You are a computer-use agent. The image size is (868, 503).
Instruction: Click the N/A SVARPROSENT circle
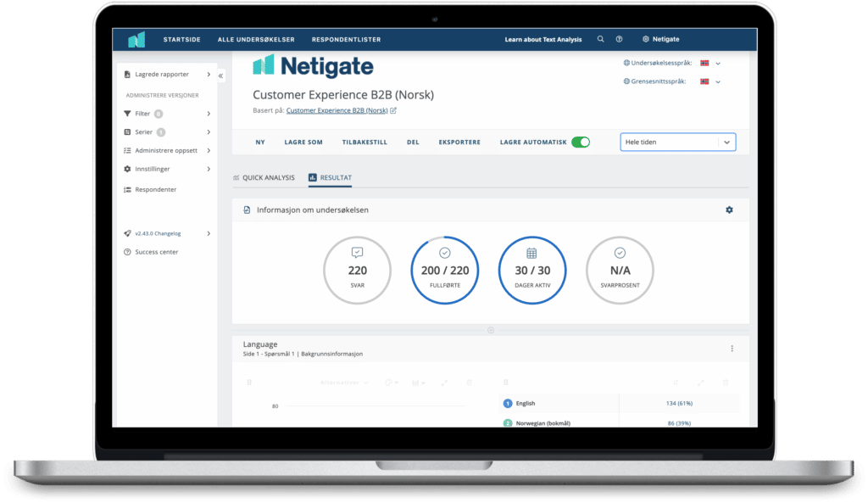pyautogui.click(x=620, y=271)
